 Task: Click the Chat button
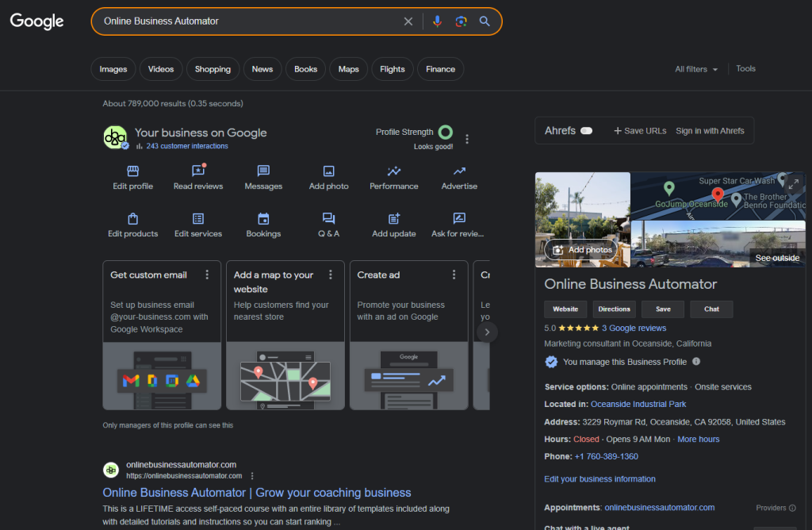(711, 309)
